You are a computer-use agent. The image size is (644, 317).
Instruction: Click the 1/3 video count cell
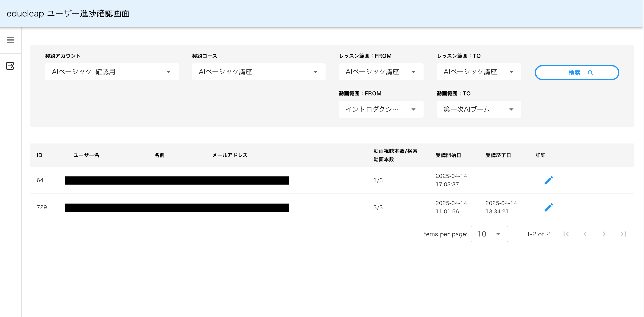[378, 180]
